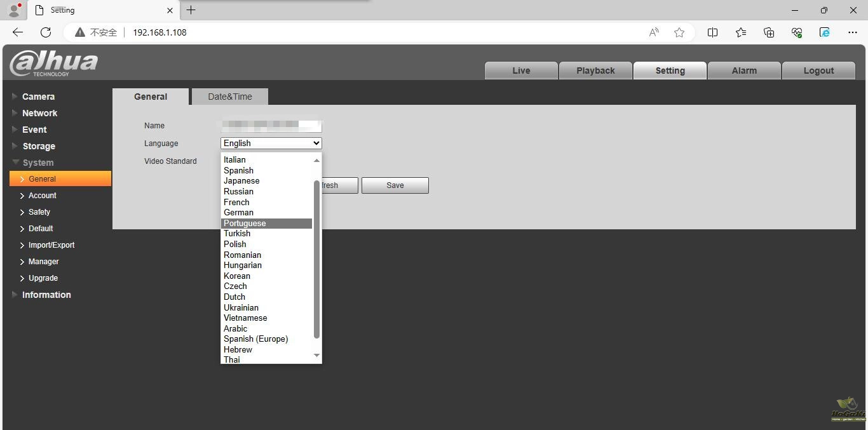Click the language list scrollbar thumb
This screenshot has height=430, width=868.
pyautogui.click(x=316, y=259)
